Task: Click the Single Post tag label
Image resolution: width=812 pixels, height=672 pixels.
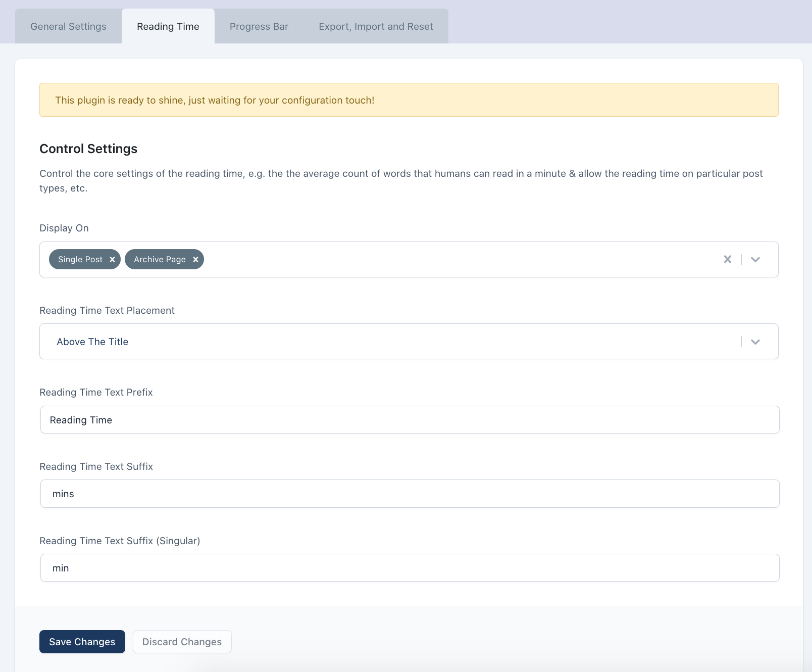Action: (80, 260)
